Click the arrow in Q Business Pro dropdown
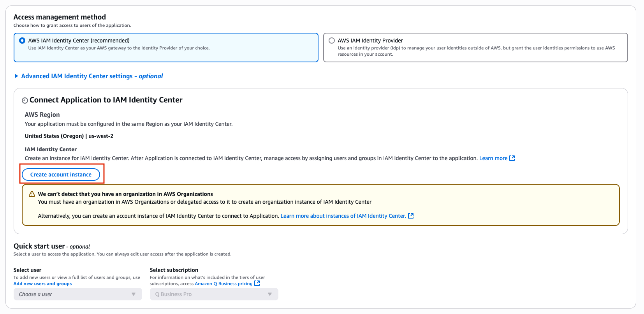The height and width of the screenshot is (314, 644). [x=270, y=294]
